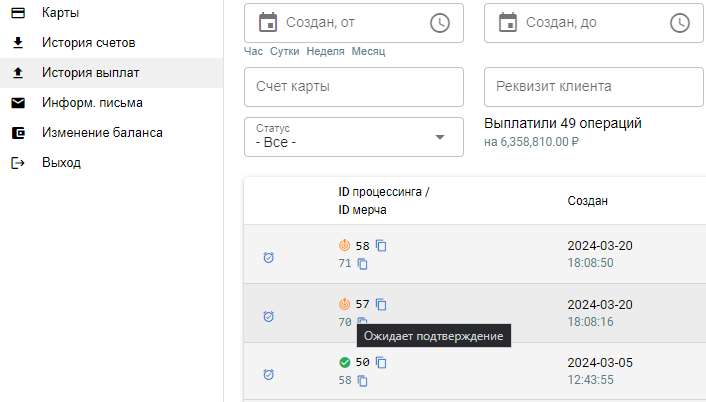Click clock icon in 'Создан, до' field

679,22
